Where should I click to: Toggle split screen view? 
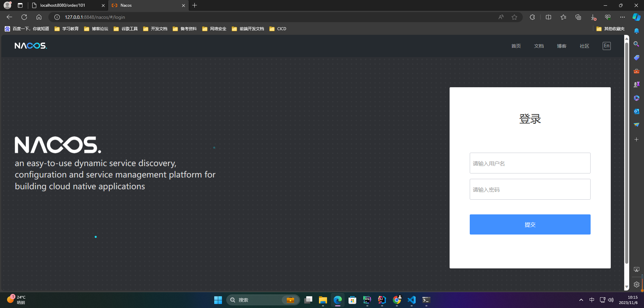click(x=549, y=17)
